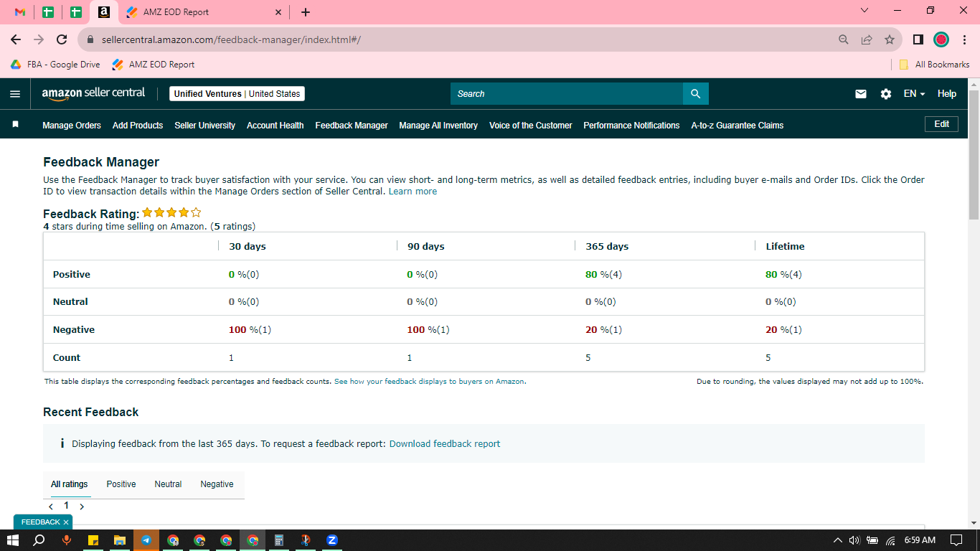Click the magnifier search button
The width and height of the screenshot is (980, 551).
(695, 94)
